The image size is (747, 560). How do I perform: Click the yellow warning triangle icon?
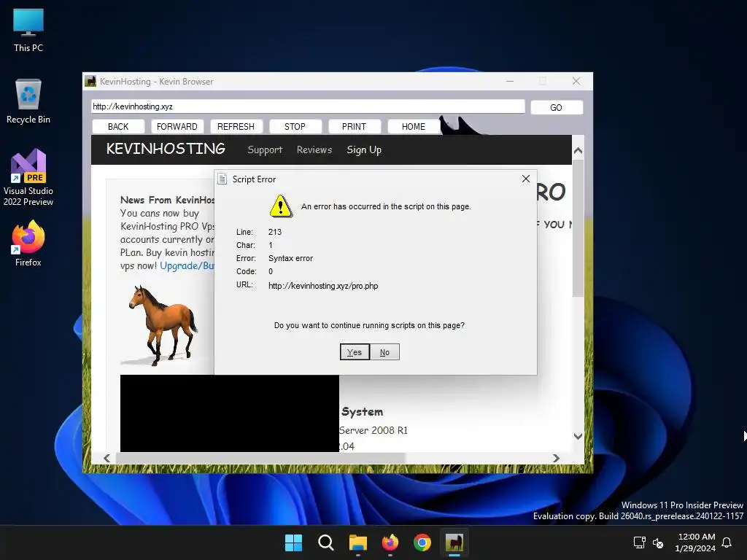pyautogui.click(x=281, y=206)
